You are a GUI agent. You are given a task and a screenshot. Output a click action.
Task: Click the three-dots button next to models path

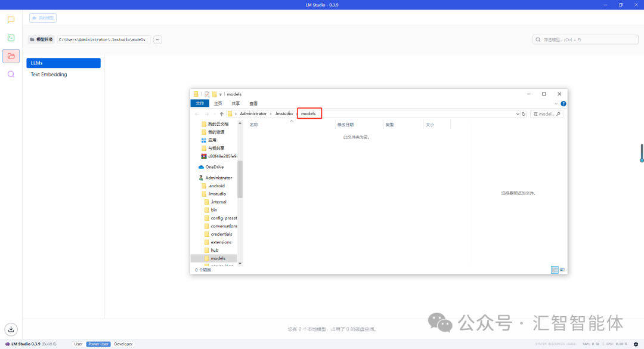157,40
